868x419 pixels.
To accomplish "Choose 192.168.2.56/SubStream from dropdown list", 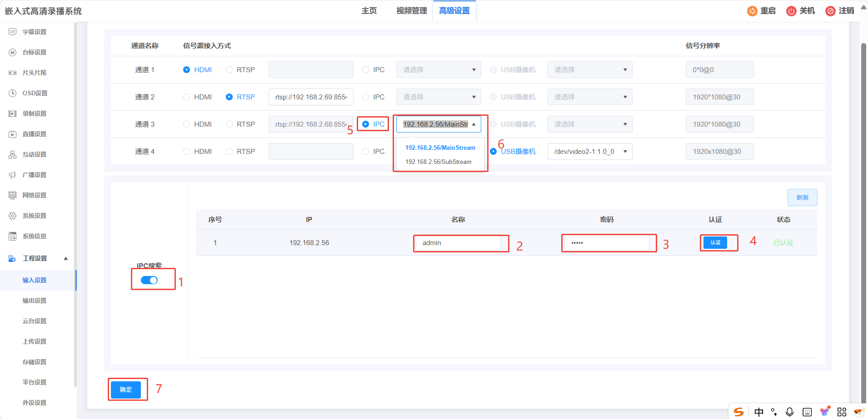I will (x=439, y=162).
